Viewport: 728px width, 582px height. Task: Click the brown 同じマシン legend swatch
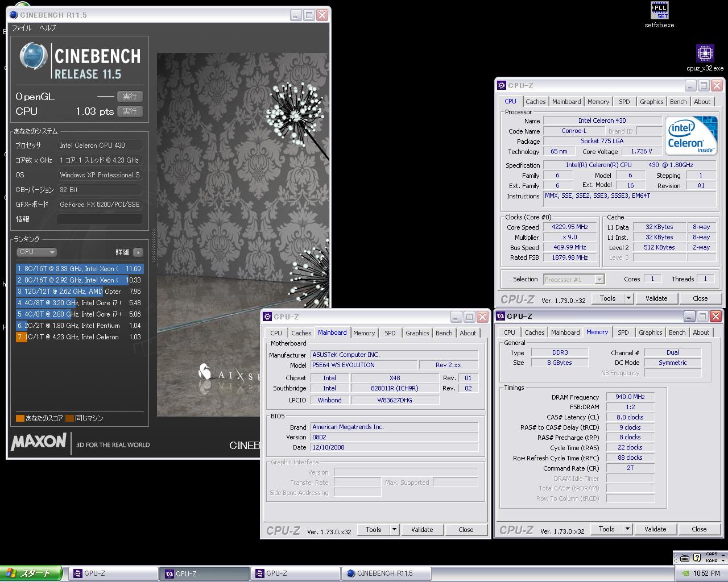(69, 418)
